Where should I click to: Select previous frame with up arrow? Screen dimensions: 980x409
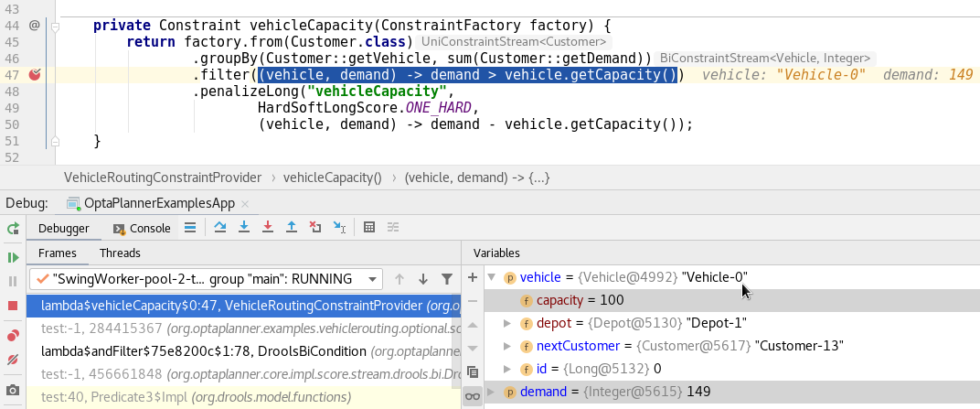(399, 279)
